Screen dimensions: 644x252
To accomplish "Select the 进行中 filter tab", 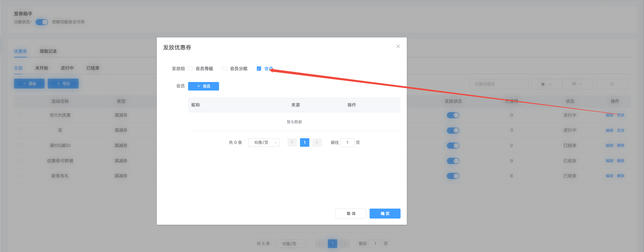I will (x=67, y=68).
